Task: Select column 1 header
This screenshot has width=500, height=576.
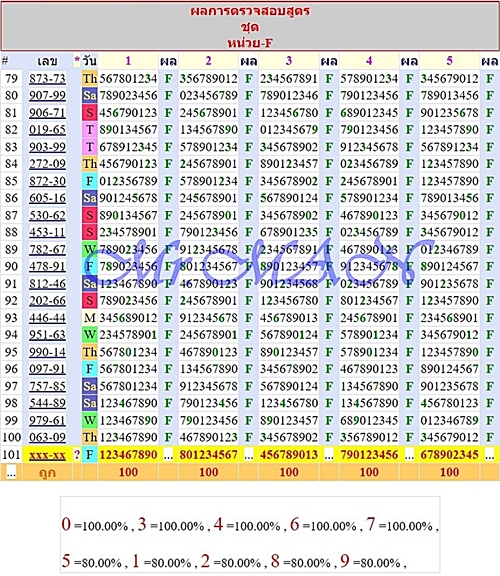Action: [128, 61]
